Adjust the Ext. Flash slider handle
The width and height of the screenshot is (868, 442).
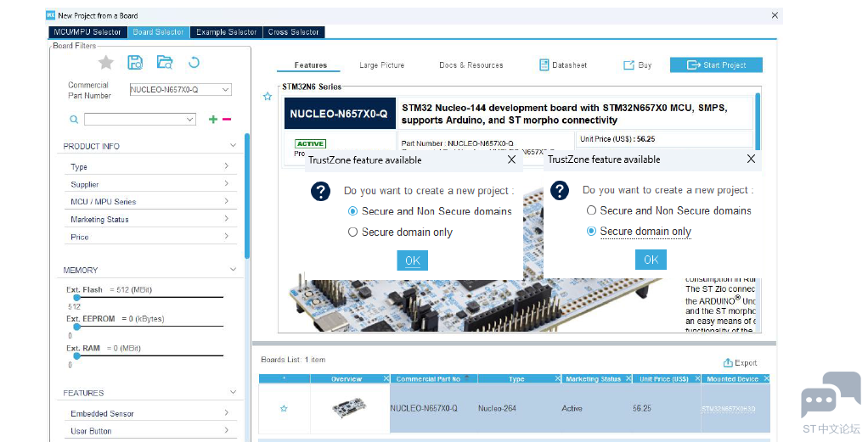77,297
